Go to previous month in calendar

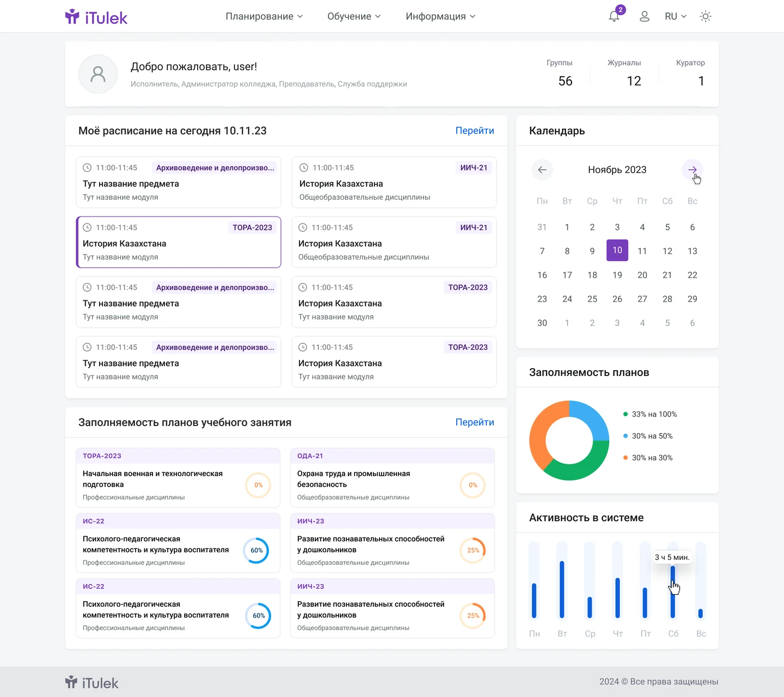point(542,170)
